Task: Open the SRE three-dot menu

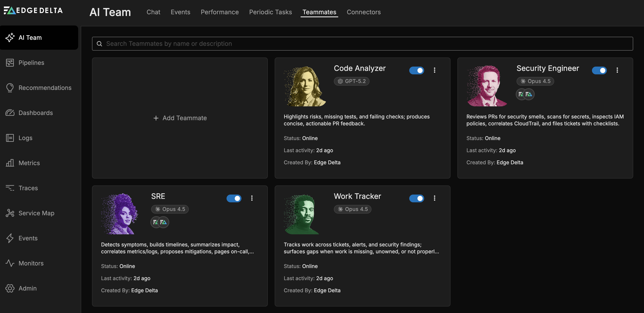Action: pyautogui.click(x=252, y=198)
